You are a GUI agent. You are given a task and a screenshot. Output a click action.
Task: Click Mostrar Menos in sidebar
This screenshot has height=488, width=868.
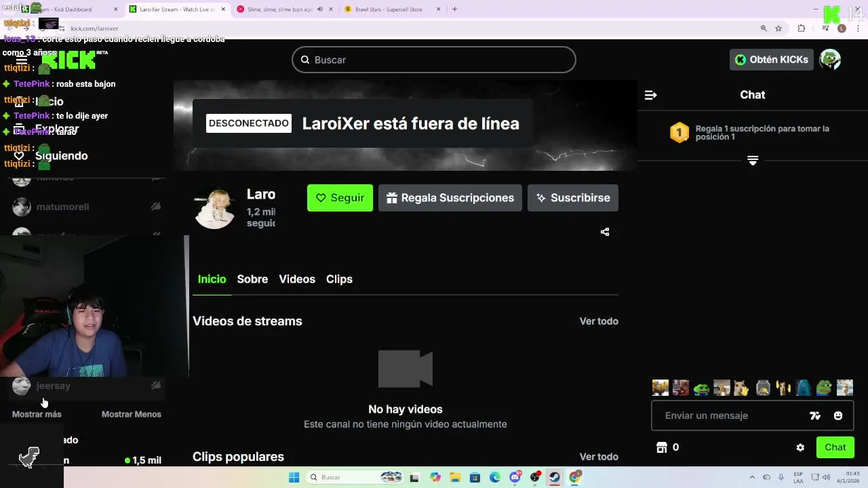[132, 414]
